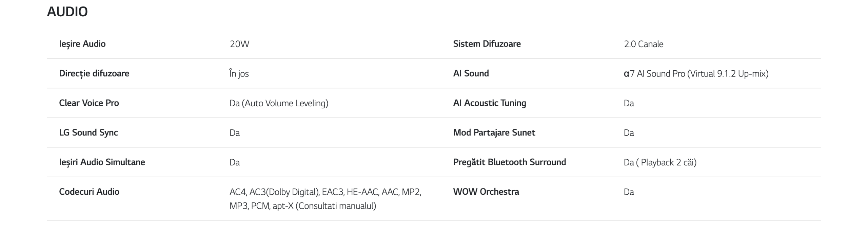Image resolution: width=868 pixels, height=230 pixels.
Task: Select the audio codecs list text
Action: pos(325,199)
